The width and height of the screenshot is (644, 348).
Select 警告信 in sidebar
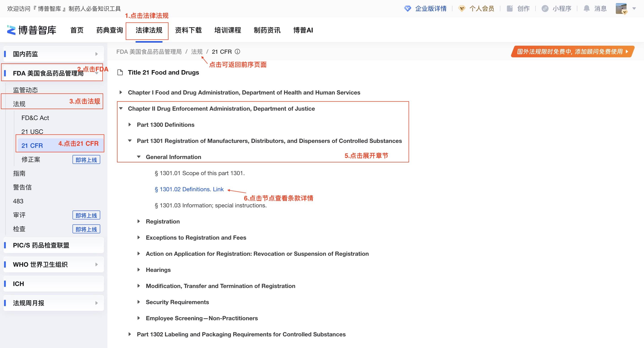tap(22, 187)
